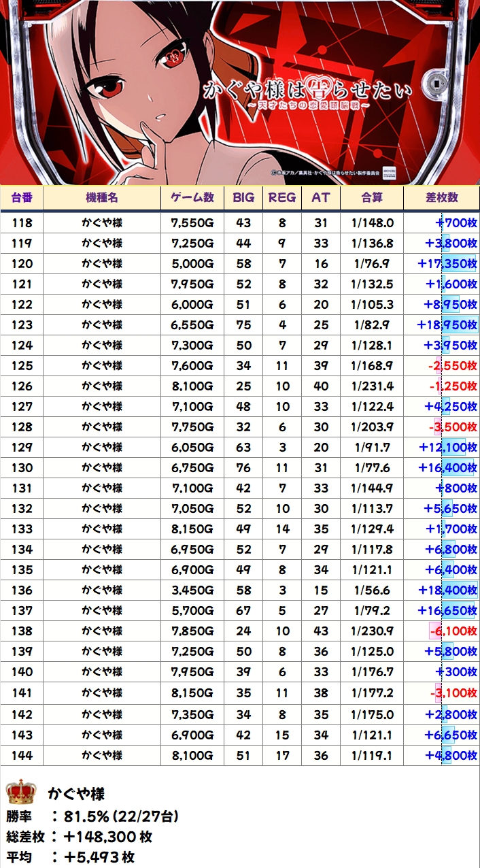
Task: Click the crown icon beside かぐや様 summary
Action: 20,792
